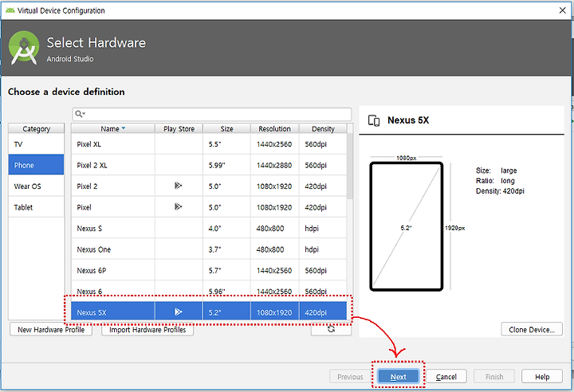This screenshot has height=392, width=574.
Task: Select the Nexus One device row
Action: 209,249
